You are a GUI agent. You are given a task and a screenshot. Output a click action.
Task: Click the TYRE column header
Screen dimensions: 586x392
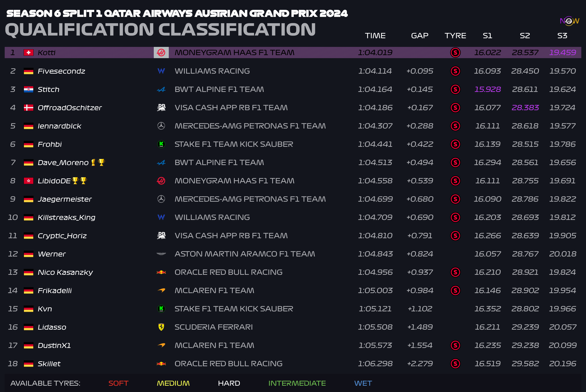tap(455, 35)
